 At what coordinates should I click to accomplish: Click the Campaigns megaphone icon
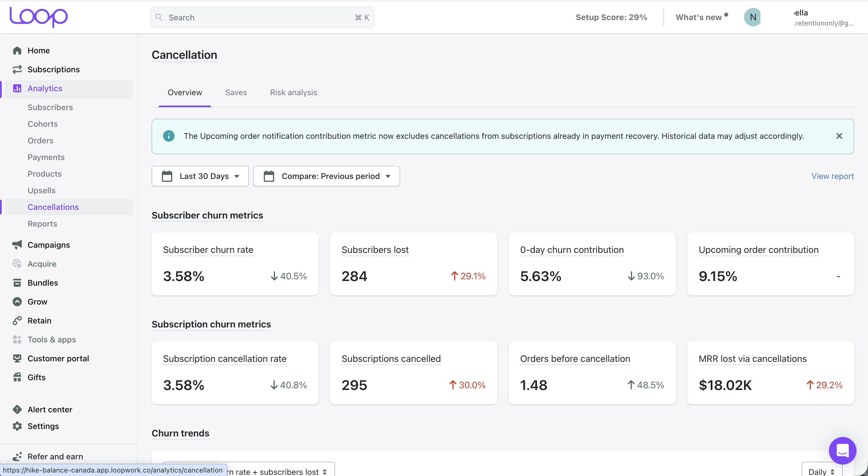[17, 245]
